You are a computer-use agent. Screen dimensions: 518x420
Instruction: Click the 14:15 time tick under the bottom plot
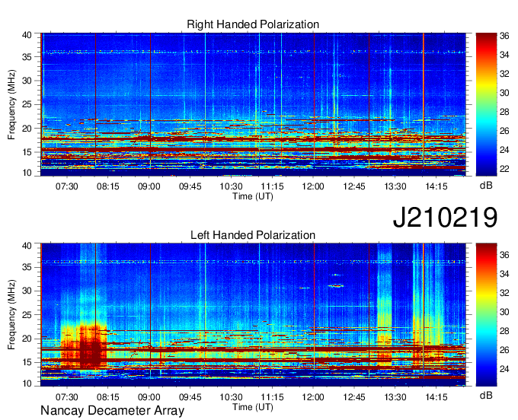436,397
